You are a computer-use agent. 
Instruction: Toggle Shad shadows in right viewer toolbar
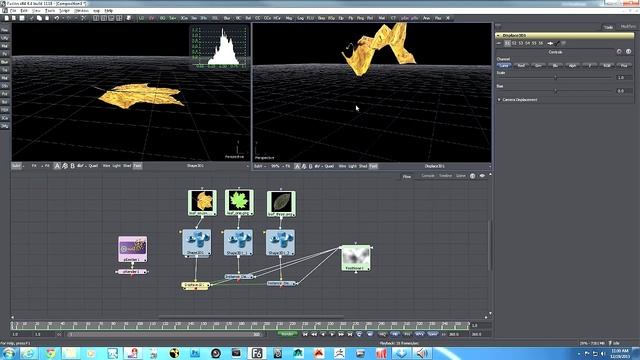pos(363,166)
